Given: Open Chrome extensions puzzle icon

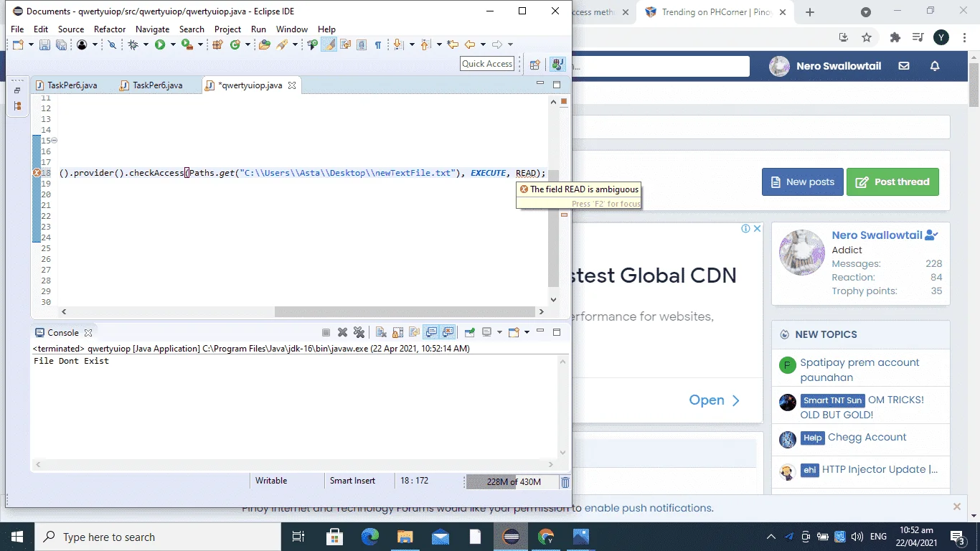Looking at the screenshot, I should 895,37.
